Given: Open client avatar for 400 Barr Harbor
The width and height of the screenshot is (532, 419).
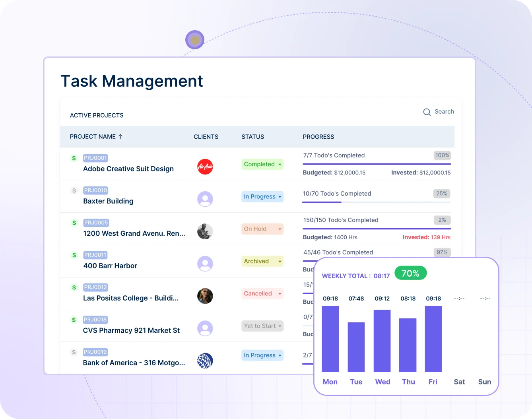Looking at the screenshot, I should (x=205, y=264).
